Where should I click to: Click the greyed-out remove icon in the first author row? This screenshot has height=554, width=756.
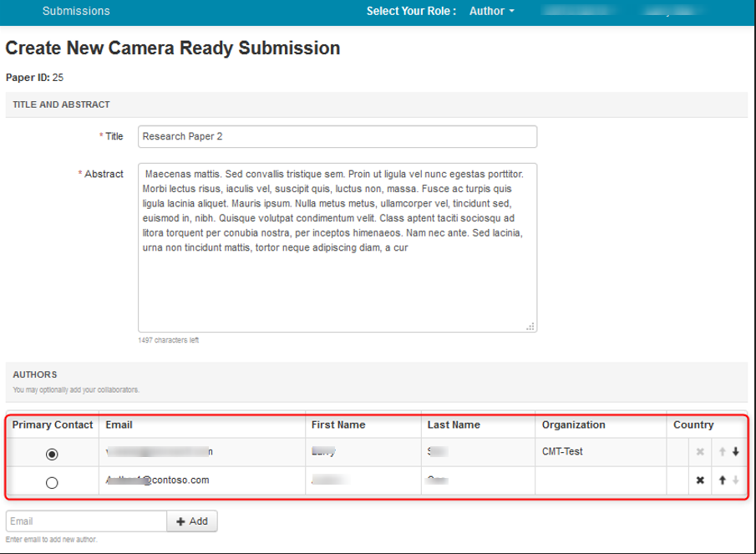pyautogui.click(x=700, y=452)
